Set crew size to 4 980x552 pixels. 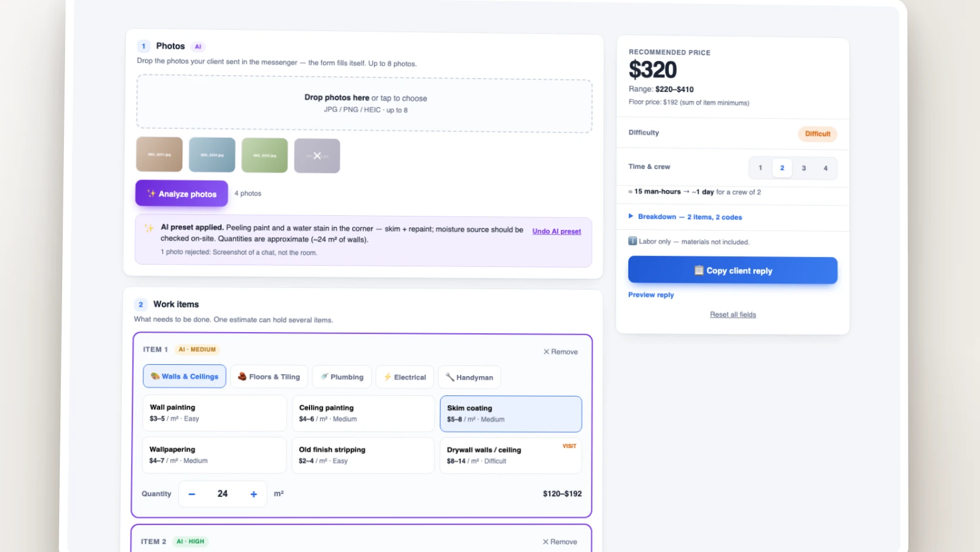coord(825,168)
